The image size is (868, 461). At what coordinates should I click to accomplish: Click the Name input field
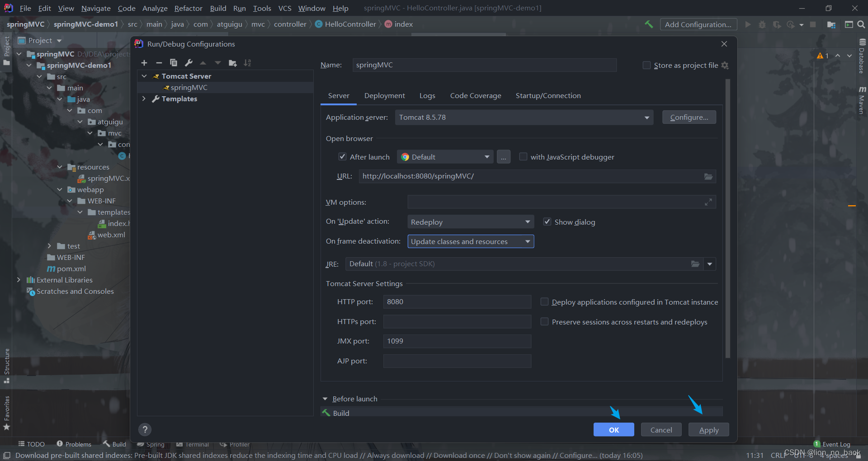[x=484, y=65]
